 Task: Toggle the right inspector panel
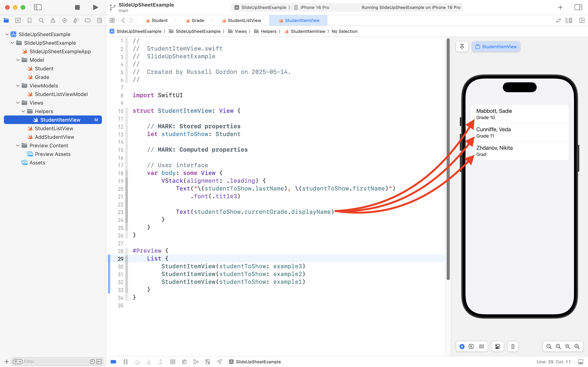click(x=578, y=7)
